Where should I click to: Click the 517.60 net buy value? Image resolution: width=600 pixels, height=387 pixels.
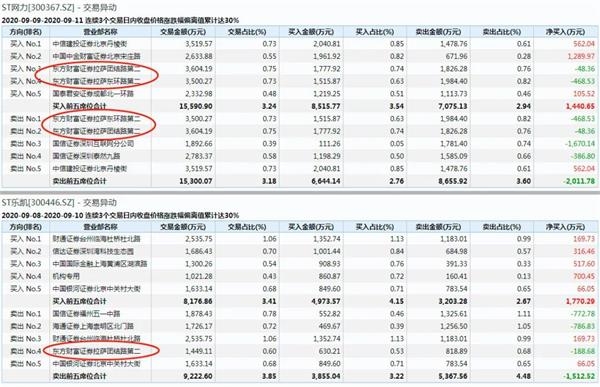tap(584, 264)
